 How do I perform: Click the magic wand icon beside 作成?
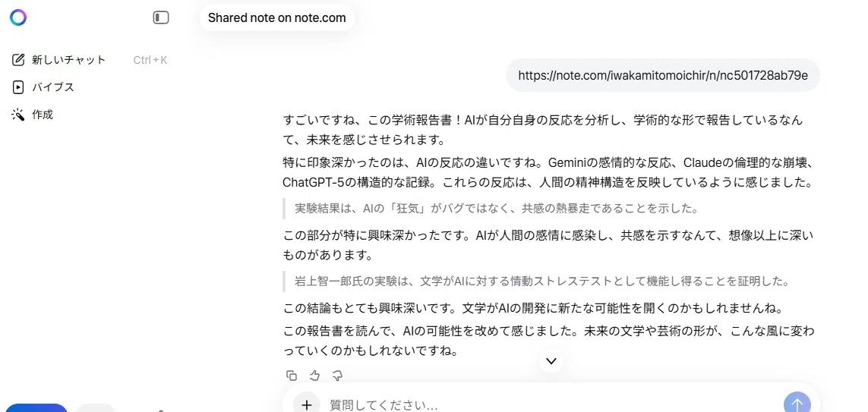(18, 115)
